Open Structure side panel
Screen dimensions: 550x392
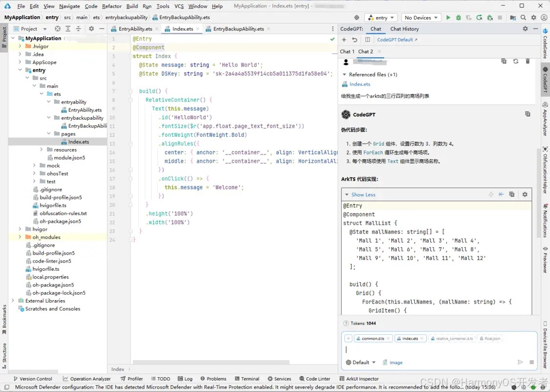4,355
